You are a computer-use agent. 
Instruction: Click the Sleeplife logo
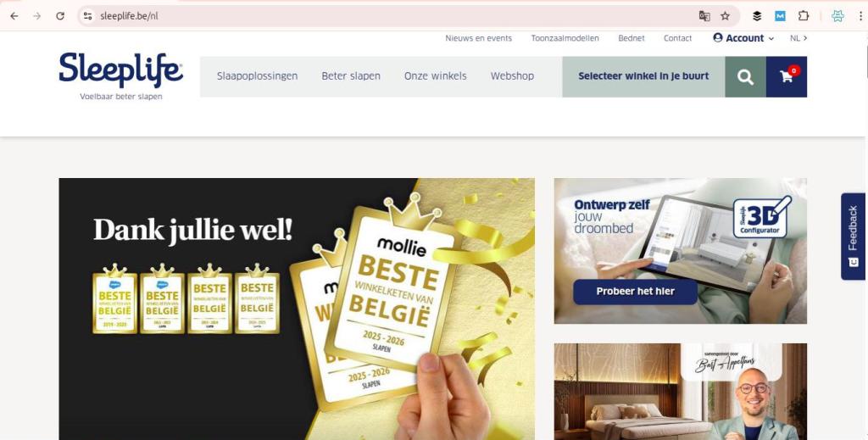[x=120, y=76]
